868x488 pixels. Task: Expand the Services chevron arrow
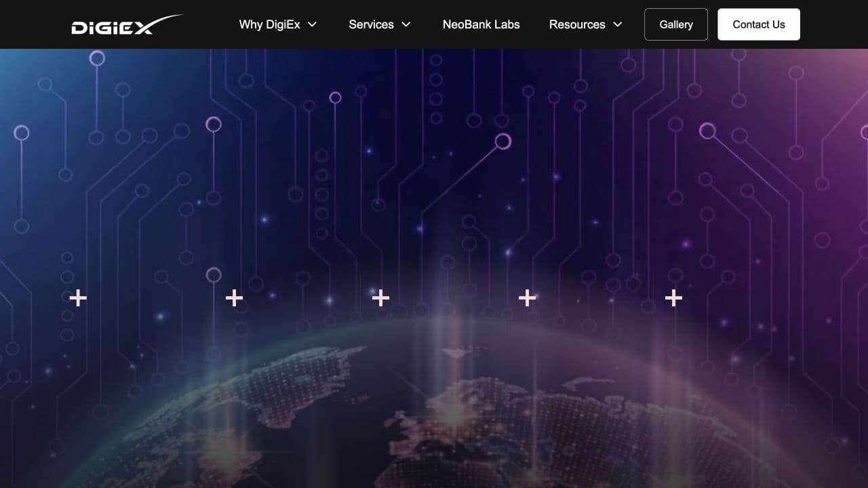click(406, 24)
